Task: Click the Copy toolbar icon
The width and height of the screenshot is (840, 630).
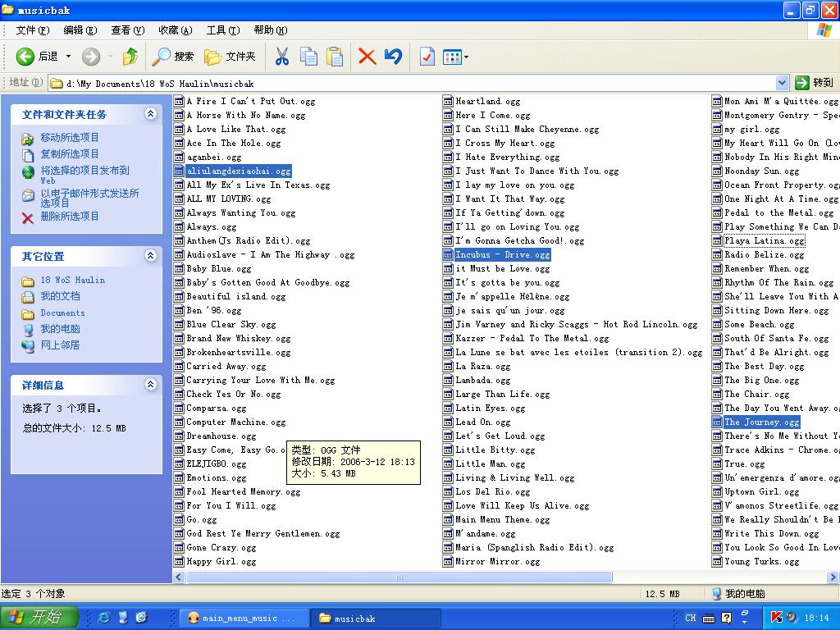Action: click(308, 57)
